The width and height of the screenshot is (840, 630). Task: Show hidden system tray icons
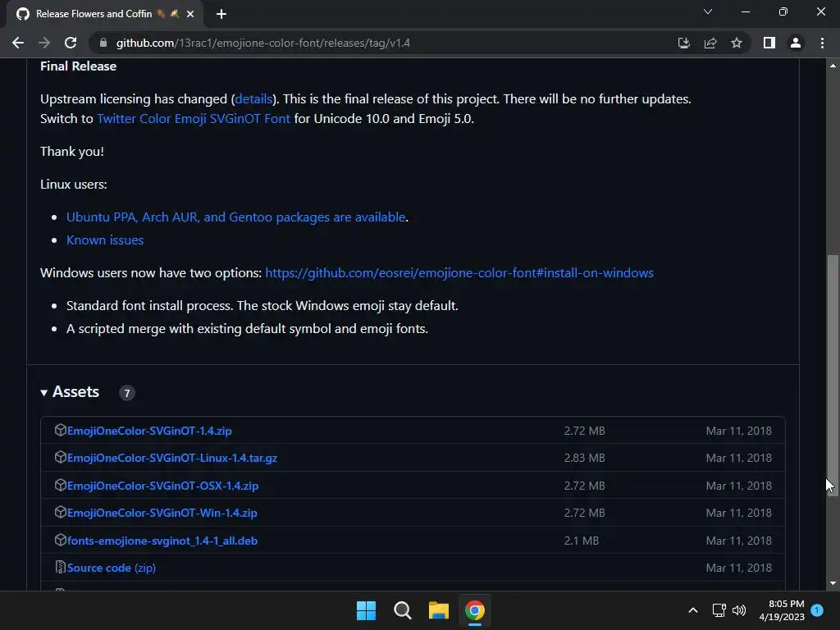point(692,610)
